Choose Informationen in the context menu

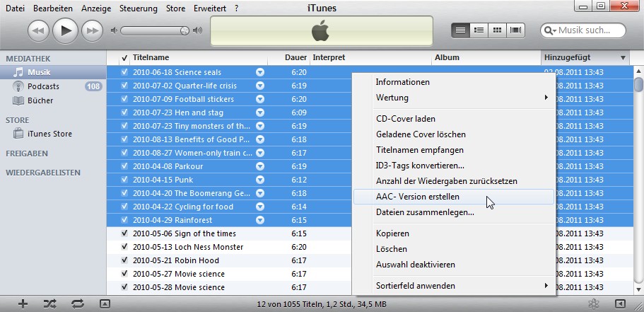point(454,82)
